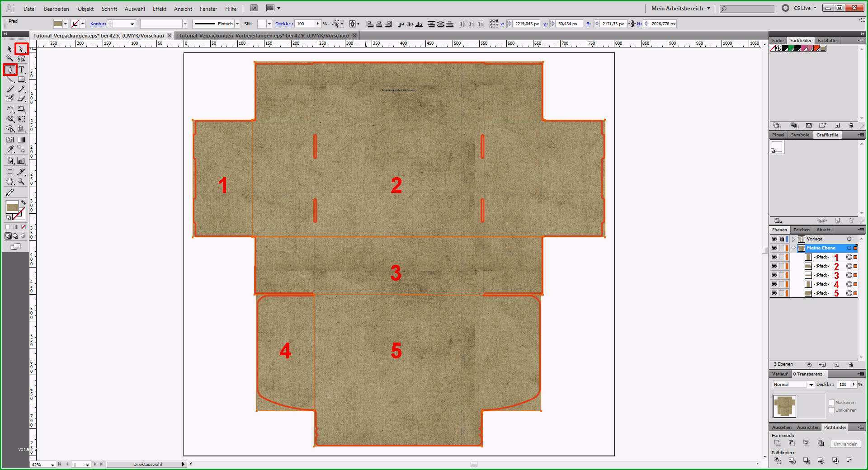Select the Rectangle tool
Viewport: 868px width, 470px height.
(x=21, y=80)
